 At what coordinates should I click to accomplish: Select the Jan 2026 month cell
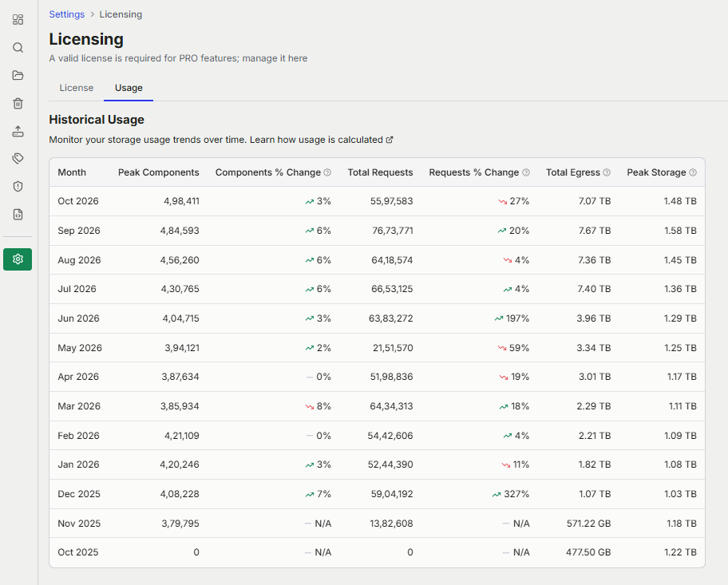(x=78, y=464)
